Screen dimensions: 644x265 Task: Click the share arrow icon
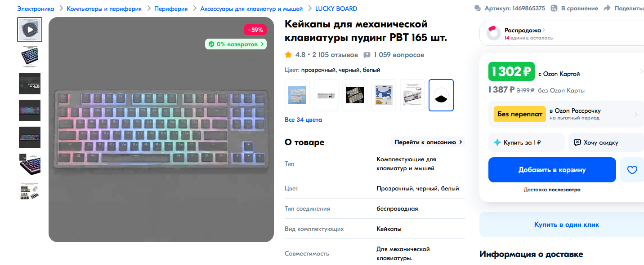tap(607, 8)
